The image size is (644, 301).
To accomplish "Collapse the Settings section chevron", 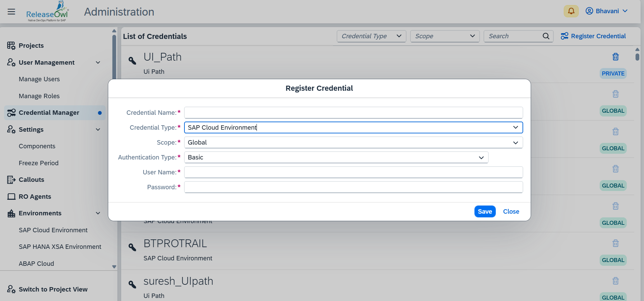I will (x=98, y=129).
